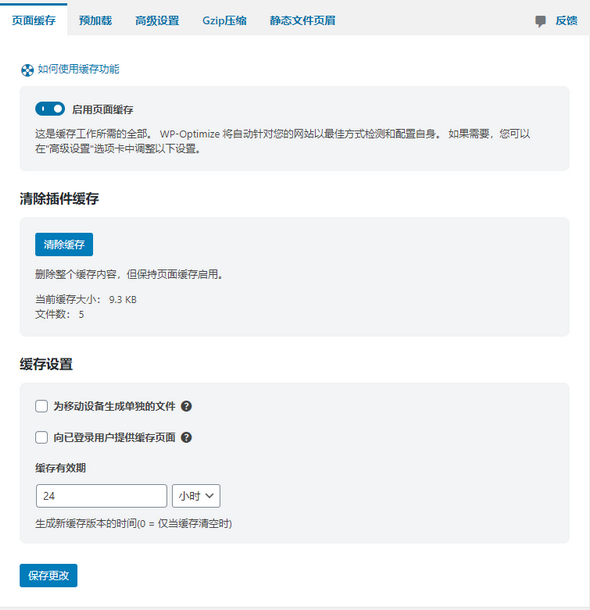Switch to the 预加载 tab
590x610 pixels.
pyautogui.click(x=95, y=20)
